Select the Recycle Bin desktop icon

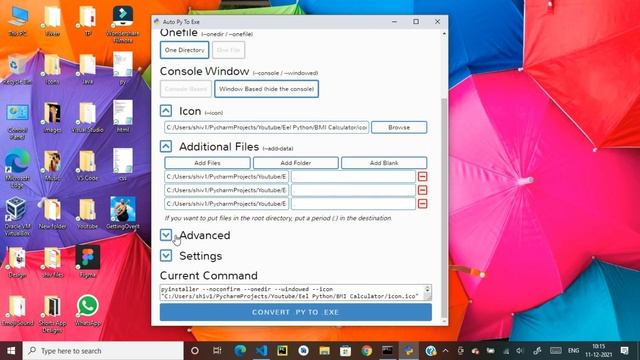[17, 70]
